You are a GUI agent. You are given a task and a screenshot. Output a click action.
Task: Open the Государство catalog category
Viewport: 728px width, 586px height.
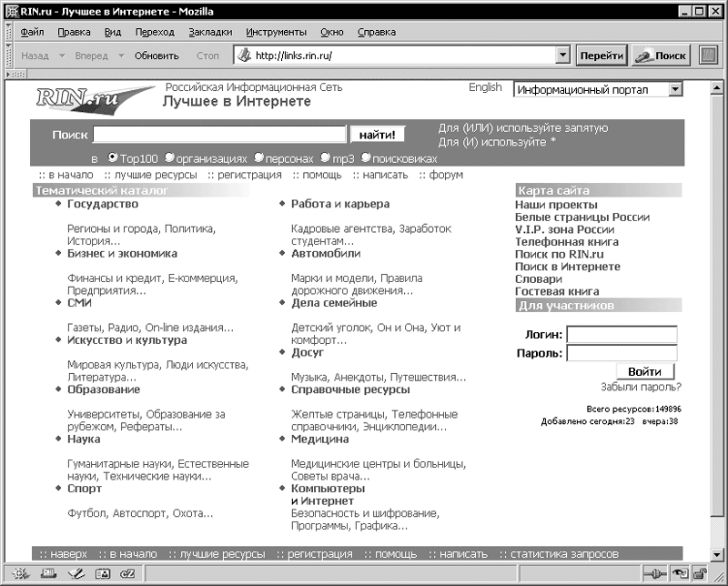pos(103,204)
